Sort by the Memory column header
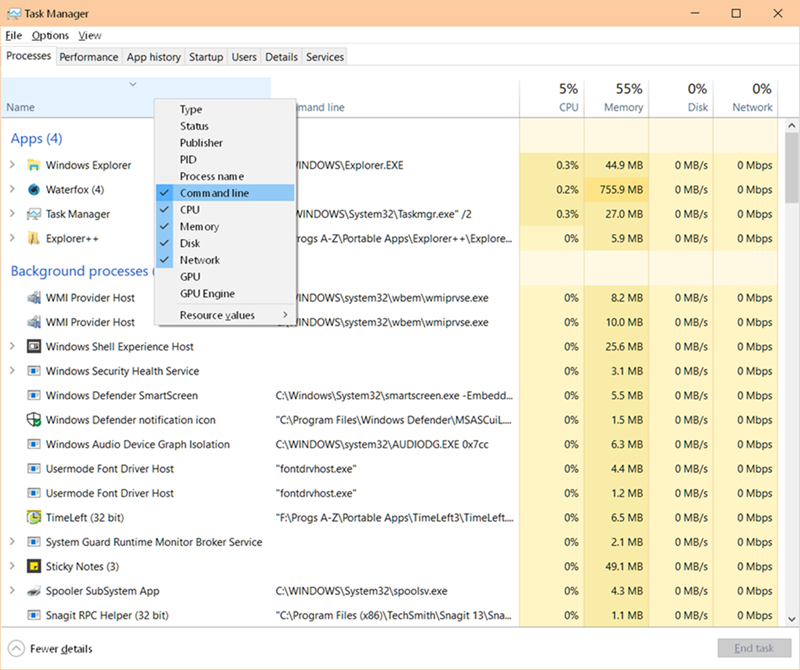Viewport: 800px width, 670px height. click(616, 98)
